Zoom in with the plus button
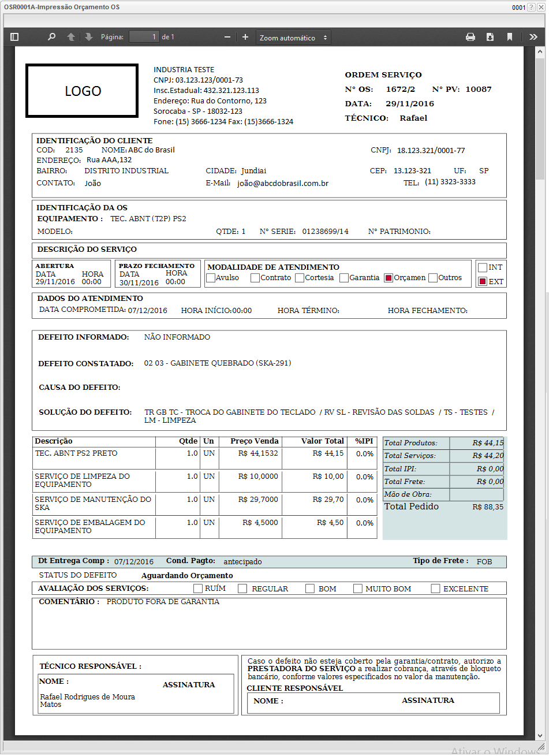The image size is (549, 756). 245,37
